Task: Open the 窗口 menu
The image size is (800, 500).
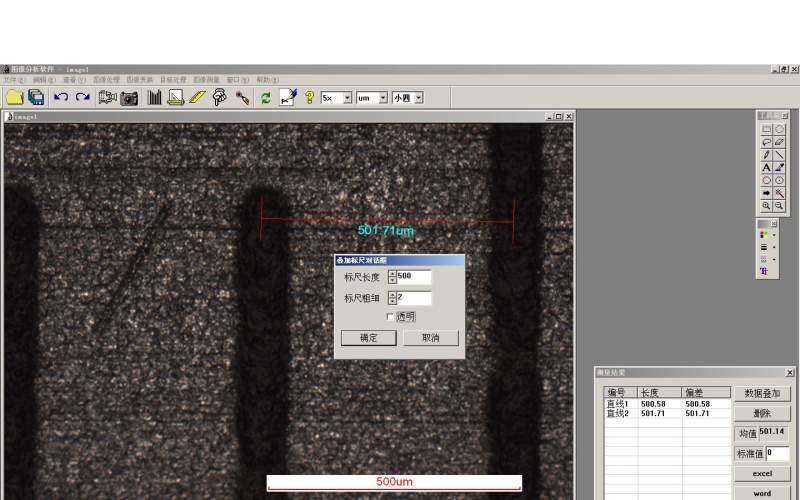Action: coord(238,80)
